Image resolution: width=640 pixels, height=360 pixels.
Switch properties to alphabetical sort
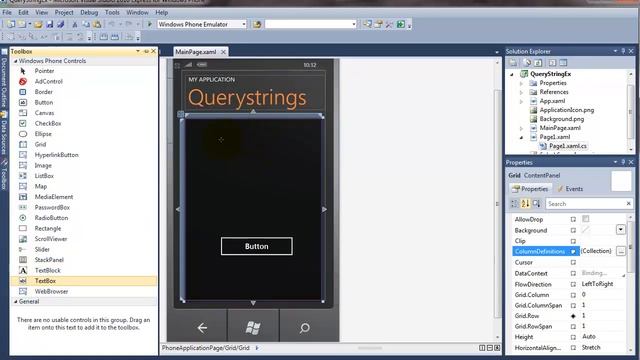pos(525,203)
